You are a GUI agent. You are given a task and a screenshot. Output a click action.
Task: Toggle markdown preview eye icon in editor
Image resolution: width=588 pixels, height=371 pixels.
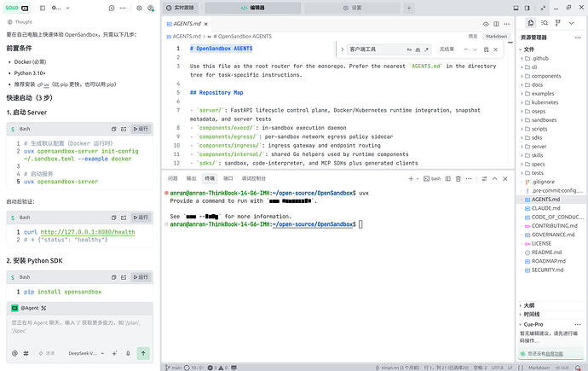[x=486, y=24]
